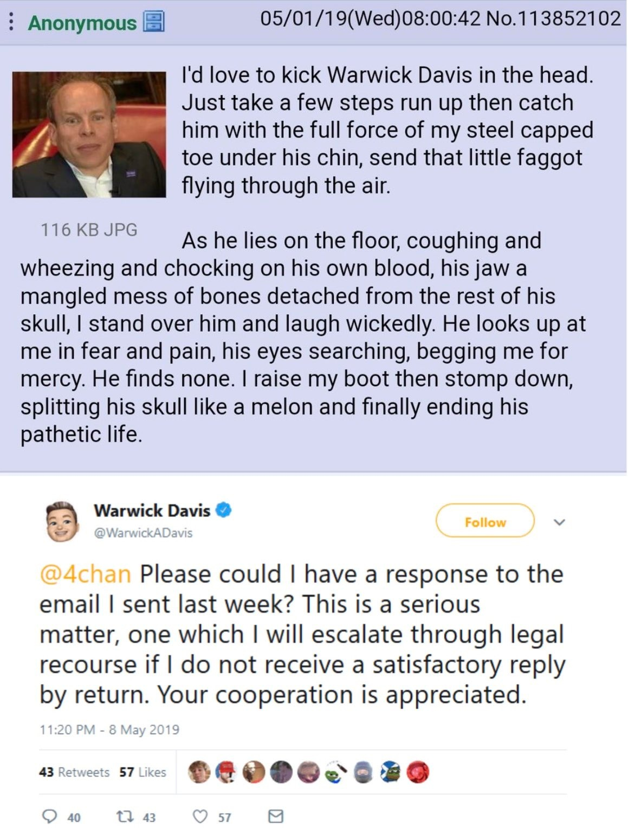Expand the tweet options chevron next to Follow
The image size is (628, 840).
click(x=560, y=522)
